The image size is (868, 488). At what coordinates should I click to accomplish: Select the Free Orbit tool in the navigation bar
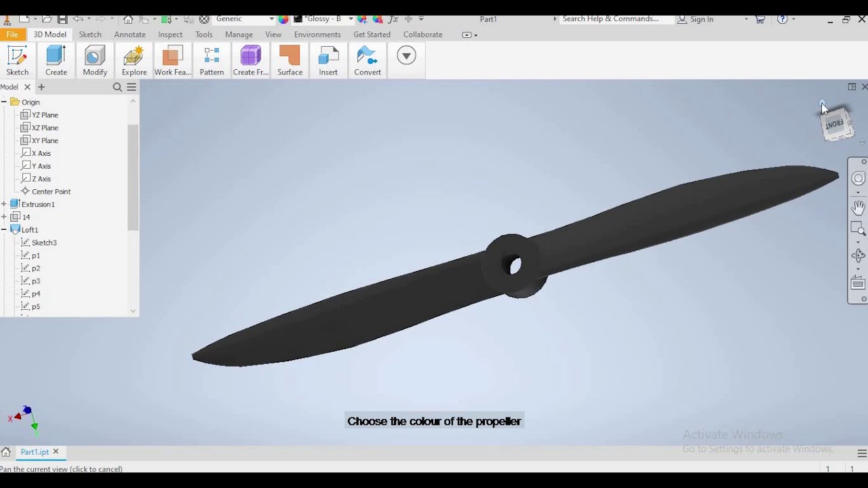coord(859,256)
